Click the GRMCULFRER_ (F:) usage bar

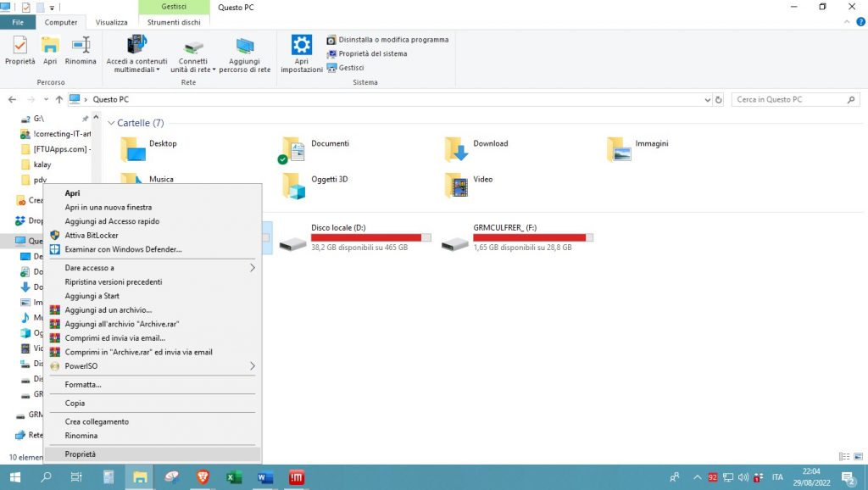click(x=533, y=238)
